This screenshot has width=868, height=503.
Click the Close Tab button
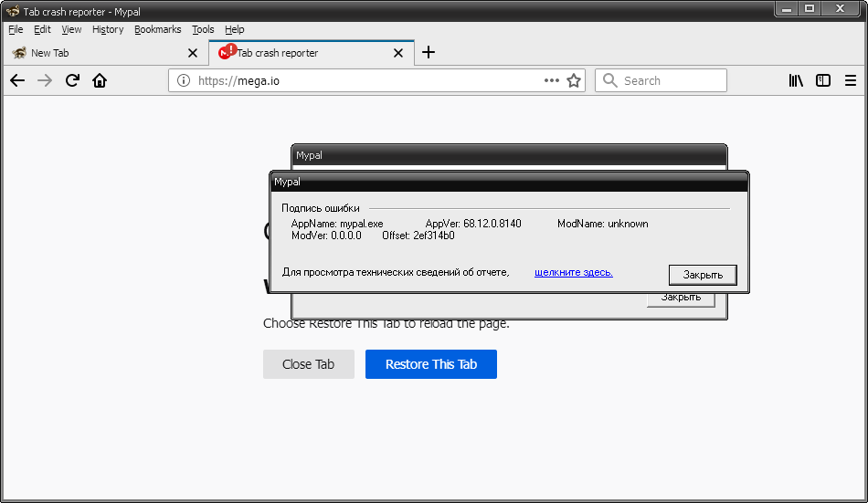[x=308, y=364]
